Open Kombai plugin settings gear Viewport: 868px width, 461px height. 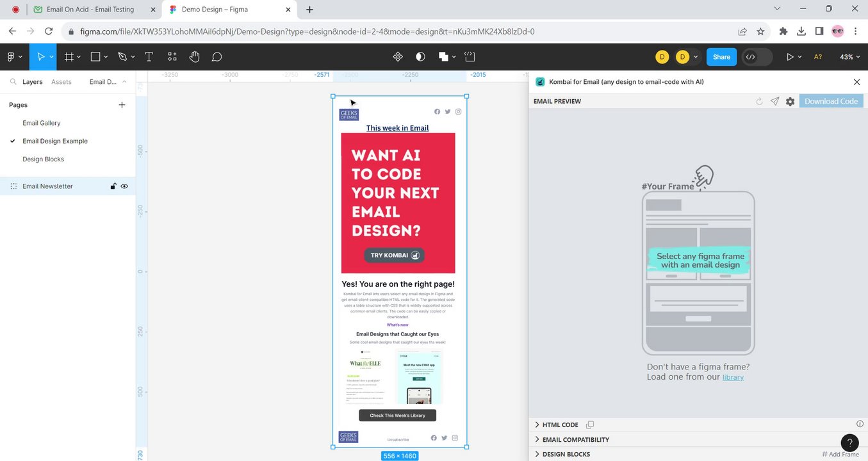(x=790, y=101)
